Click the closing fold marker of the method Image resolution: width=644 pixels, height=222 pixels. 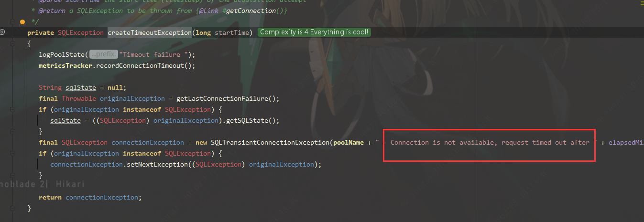tap(13, 209)
